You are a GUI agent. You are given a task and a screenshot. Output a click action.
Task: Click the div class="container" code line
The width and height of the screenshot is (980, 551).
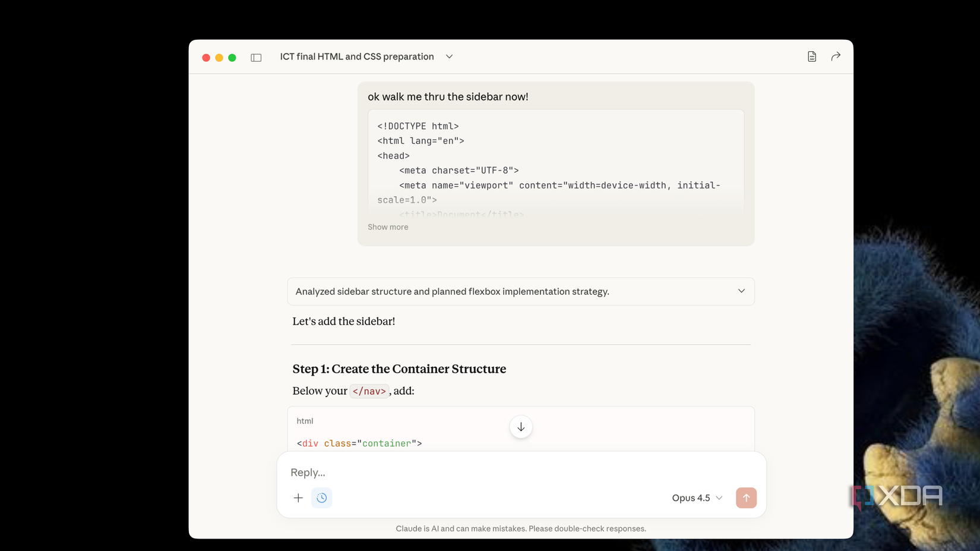pos(359,443)
